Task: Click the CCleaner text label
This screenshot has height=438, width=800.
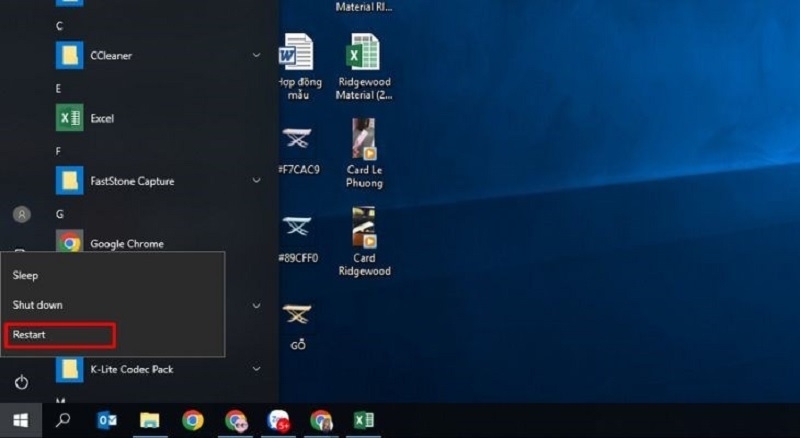Action: pos(111,56)
